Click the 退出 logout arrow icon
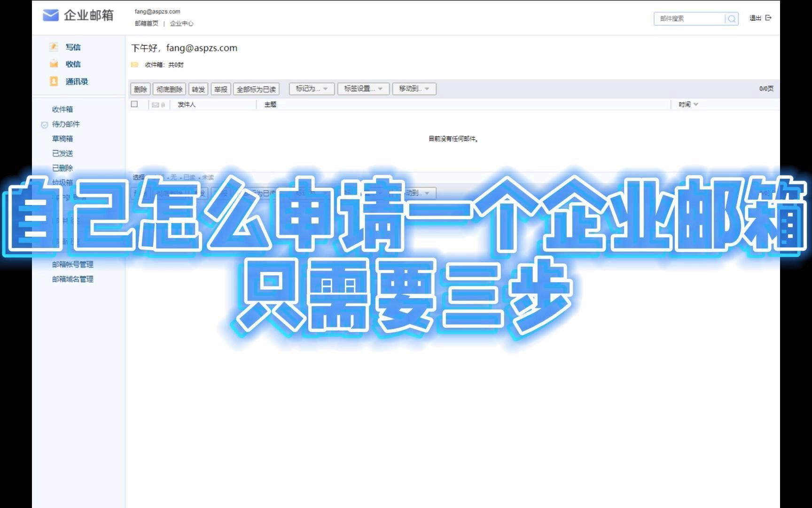This screenshot has width=812, height=508. 768,18
